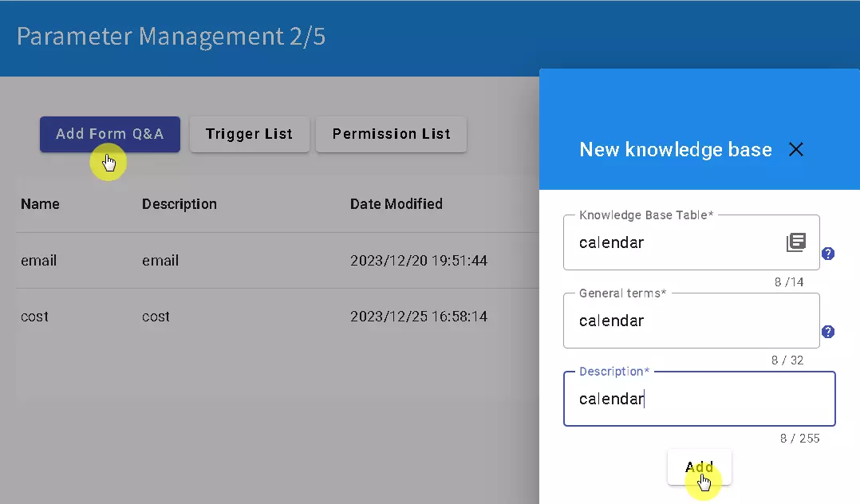Open help icon beside General terms field
Screen dimensions: 860x504
click(828, 332)
